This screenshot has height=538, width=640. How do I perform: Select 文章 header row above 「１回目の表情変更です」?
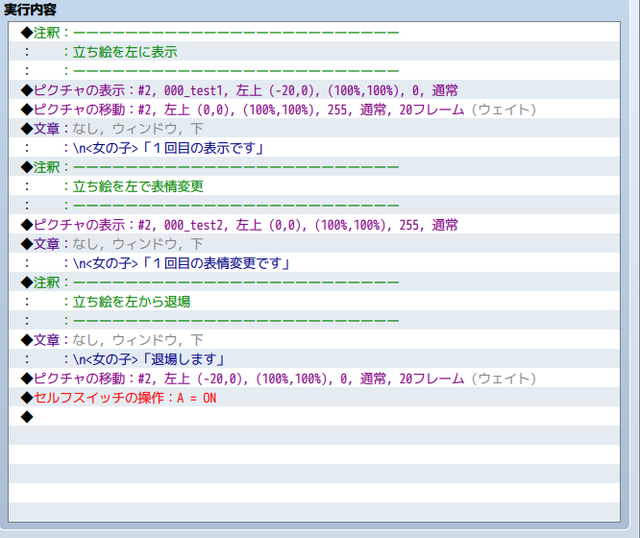point(314,244)
